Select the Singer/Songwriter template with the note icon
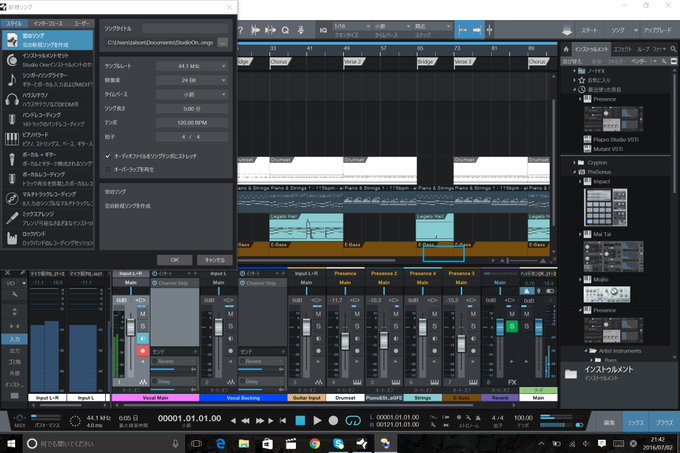The width and height of the screenshot is (680, 453). (x=48, y=80)
